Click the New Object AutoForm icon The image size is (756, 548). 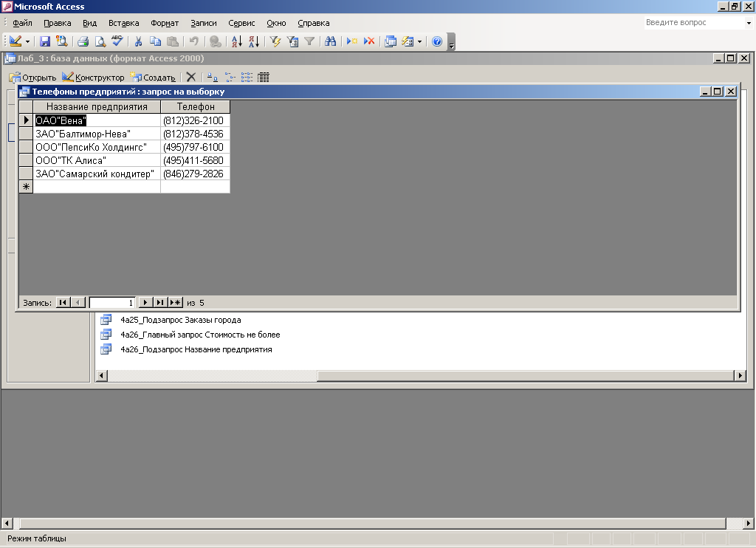[408, 41]
